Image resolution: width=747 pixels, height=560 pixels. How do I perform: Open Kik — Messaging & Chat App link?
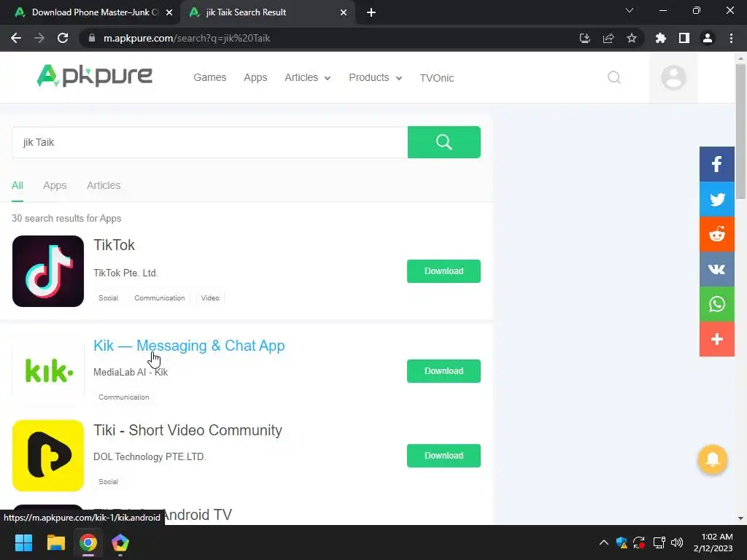(189, 345)
